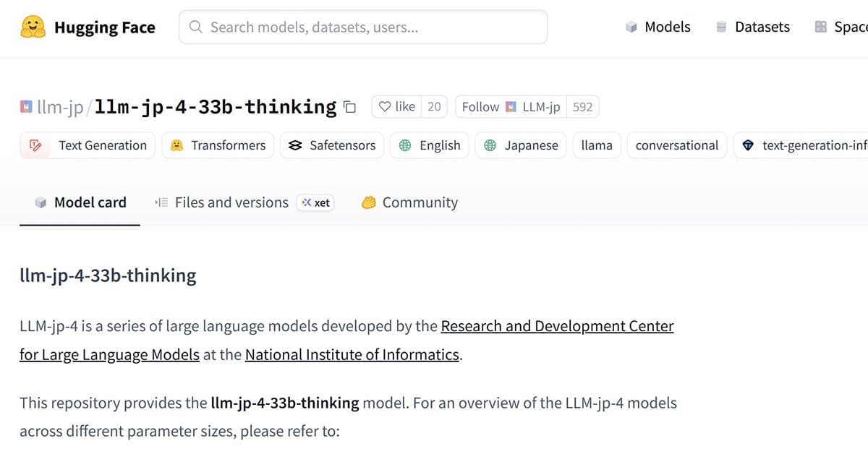
Task: Click the llm-jp organization avatar icon
Action: point(26,107)
